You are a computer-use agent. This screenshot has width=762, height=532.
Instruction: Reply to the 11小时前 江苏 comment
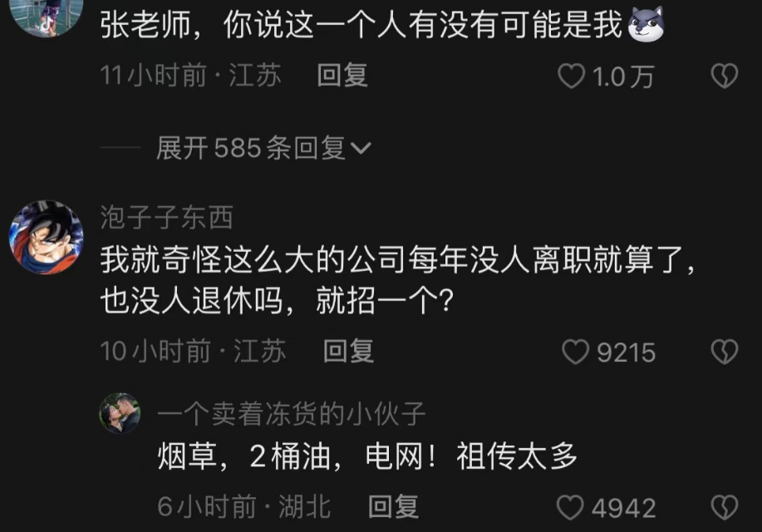tap(342, 76)
